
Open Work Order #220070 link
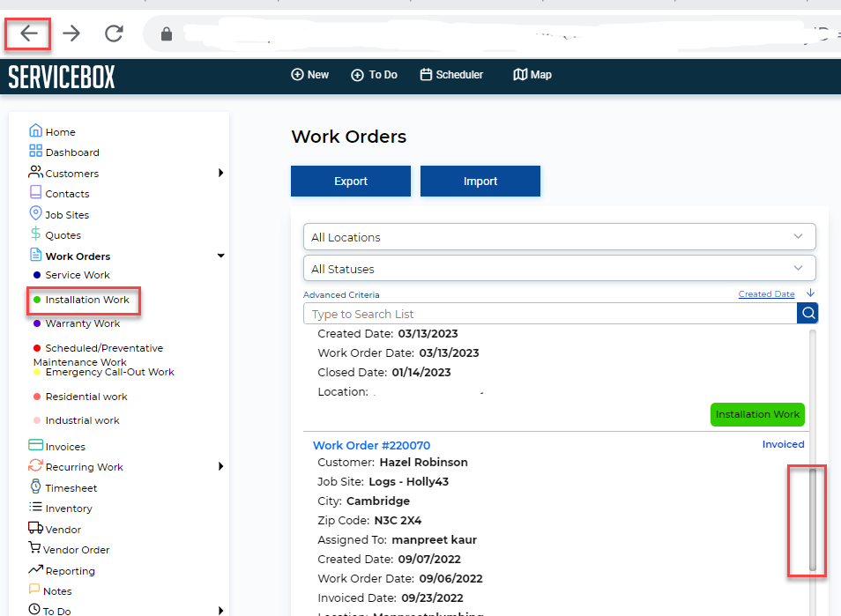(371, 445)
